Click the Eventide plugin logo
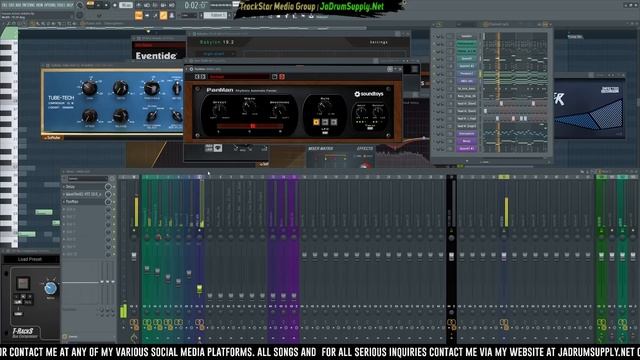640x360 pixels. click(156, 56)
